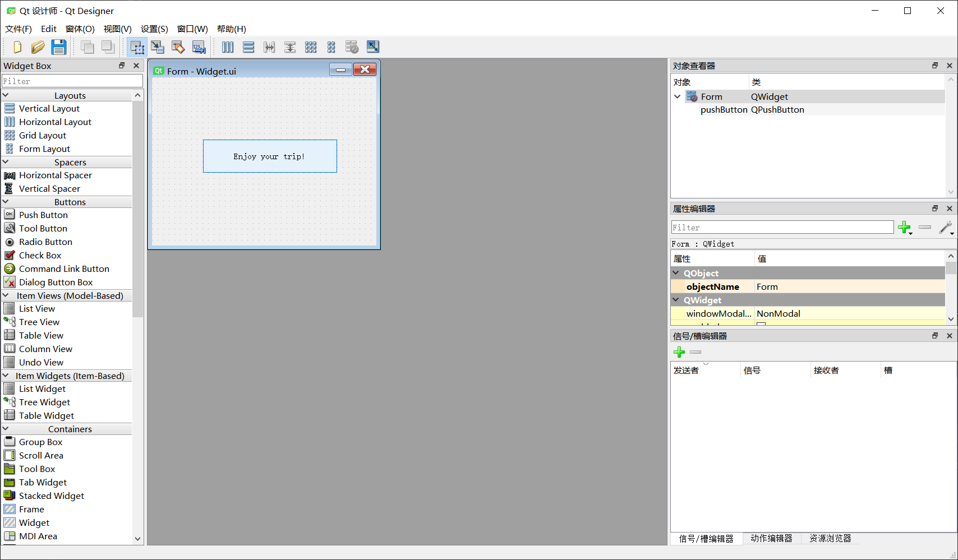Image resolution: width=958 pixels, height=560 pixels.
Task: Collapse the QObject property group
Action: 676,273
